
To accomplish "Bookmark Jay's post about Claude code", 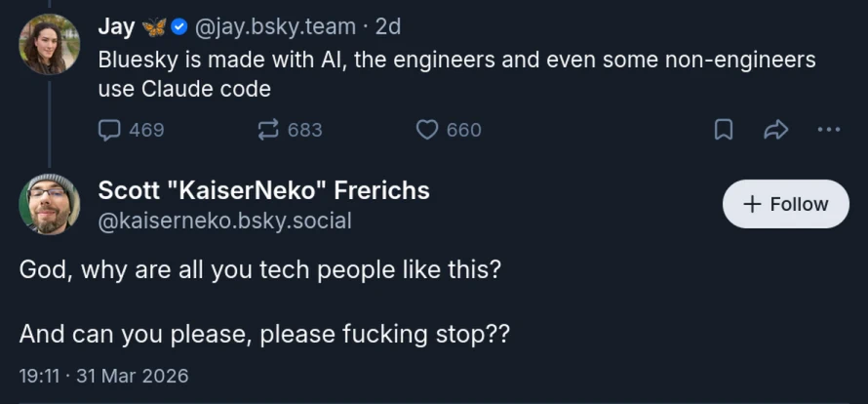I will [x=724, y=130].
